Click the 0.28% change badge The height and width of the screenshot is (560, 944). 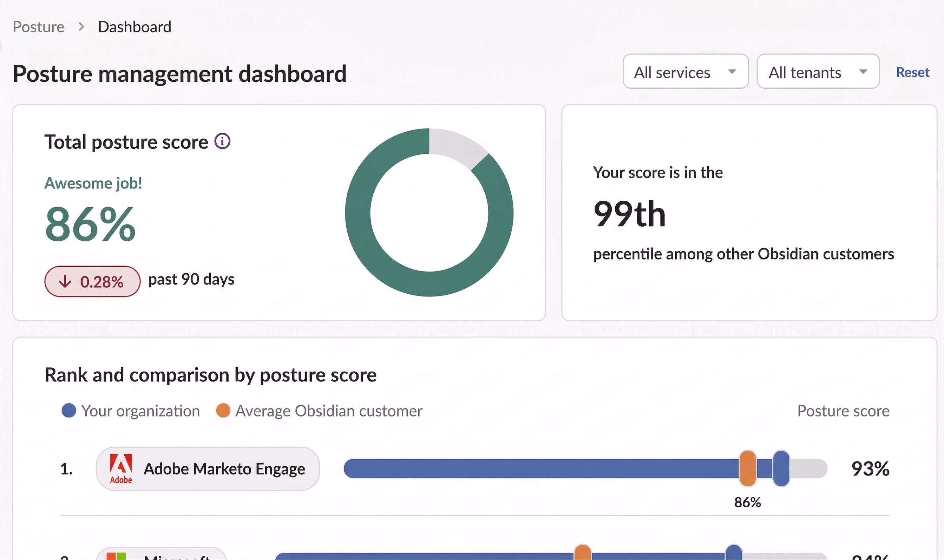pos(92,281)
